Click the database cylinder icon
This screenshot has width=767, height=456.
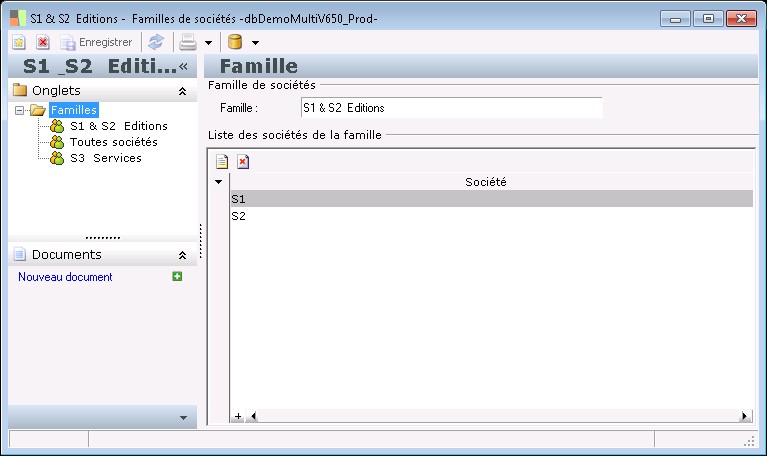click(235, 43)
